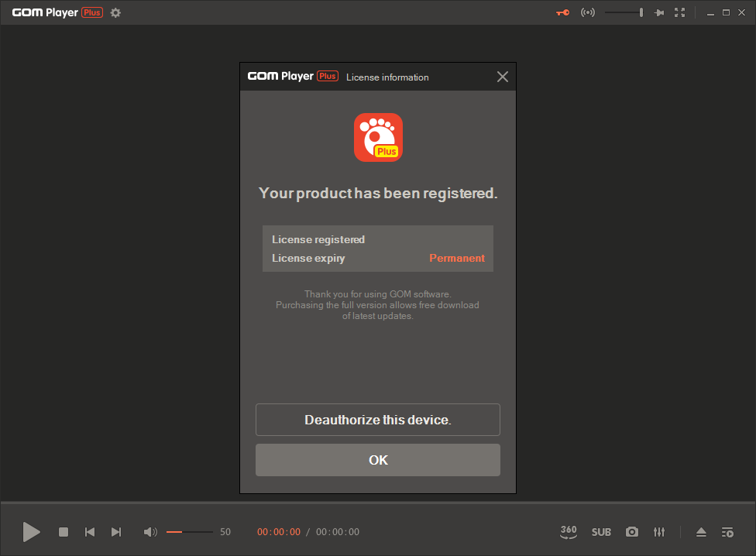Open the control panel equalizer icon

point(659,532)
